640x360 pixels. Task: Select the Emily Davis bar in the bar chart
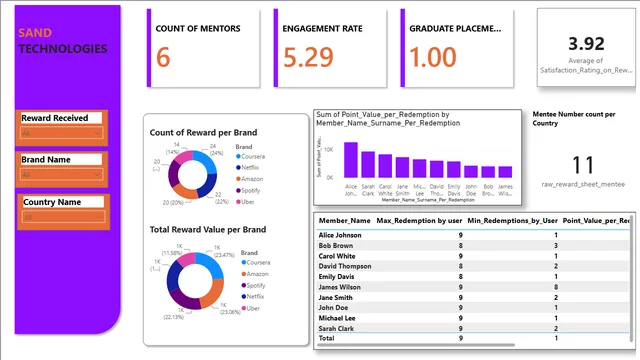click(454, 169)
